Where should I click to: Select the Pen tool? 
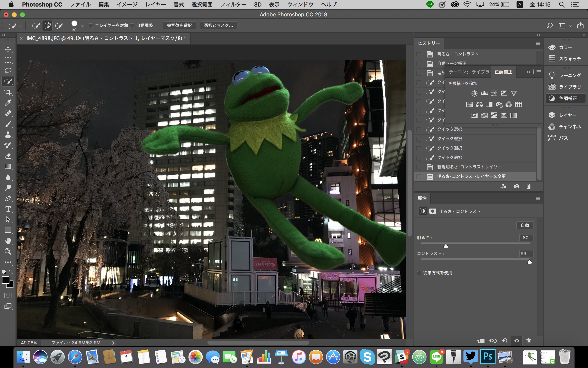click(x=8, y=198)
